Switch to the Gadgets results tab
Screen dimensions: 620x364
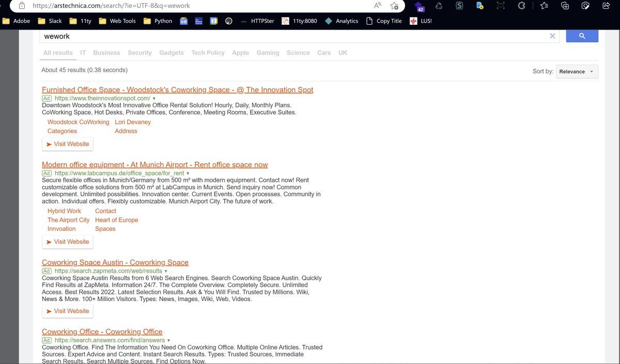[x=172, y=53]
